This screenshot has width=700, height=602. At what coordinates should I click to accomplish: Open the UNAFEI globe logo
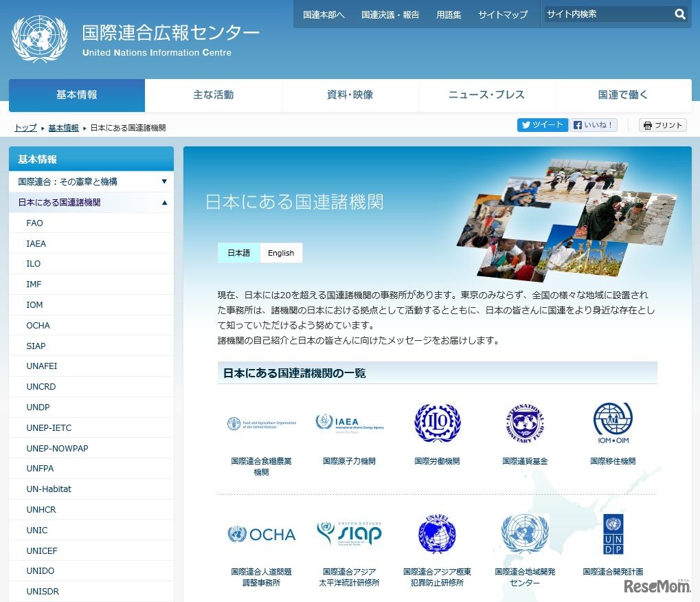click(437, 534)
